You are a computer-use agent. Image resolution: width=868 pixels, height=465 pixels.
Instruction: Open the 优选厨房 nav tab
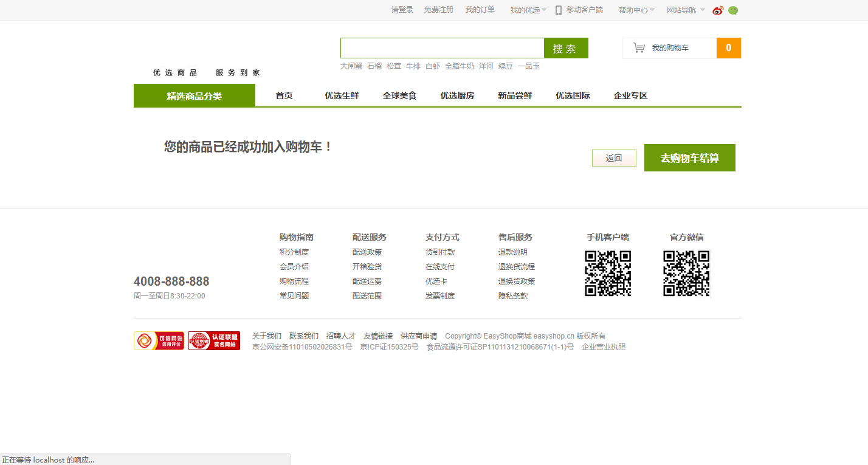pos(457,95)
